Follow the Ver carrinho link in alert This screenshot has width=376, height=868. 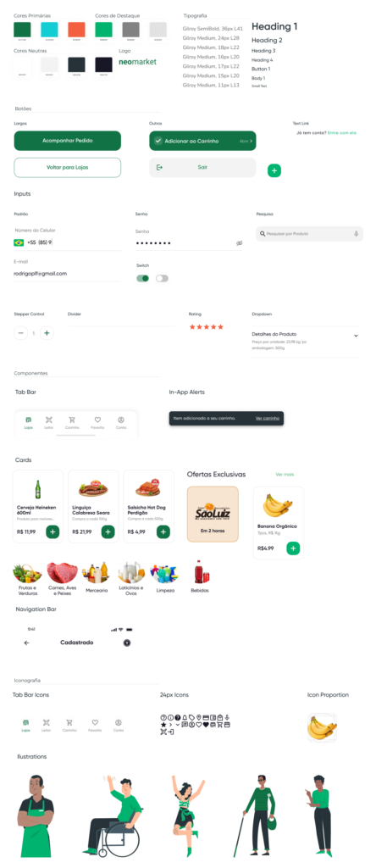pyautogui.click(x=267, y=418)
